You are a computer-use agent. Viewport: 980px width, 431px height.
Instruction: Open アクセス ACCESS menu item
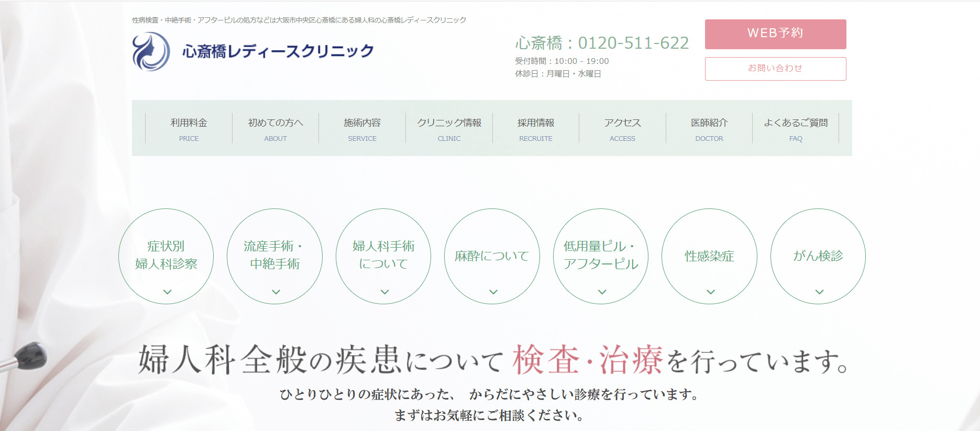point(622,129)
